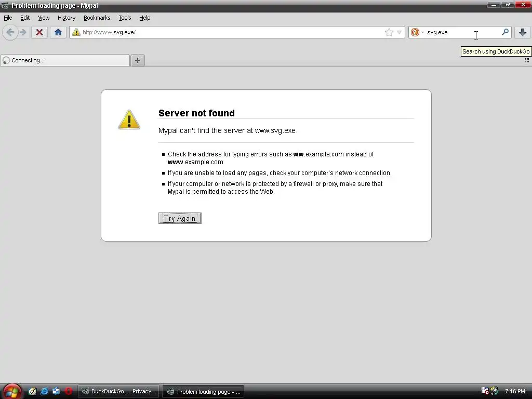The width and height of the screenshot is (532, 399).
Task: Click the second system tray icon
Action: tap(495, 391)
